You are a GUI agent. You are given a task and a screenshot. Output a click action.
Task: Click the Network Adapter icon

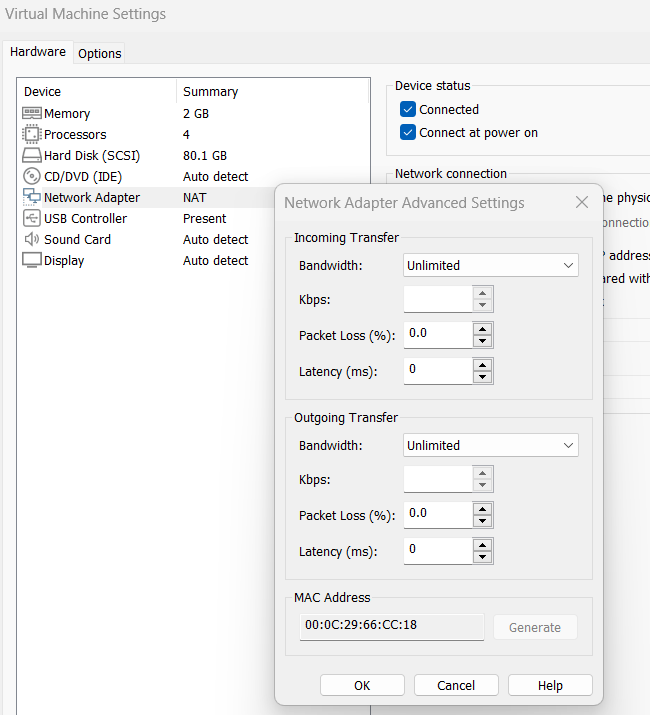tap(31, 198)
